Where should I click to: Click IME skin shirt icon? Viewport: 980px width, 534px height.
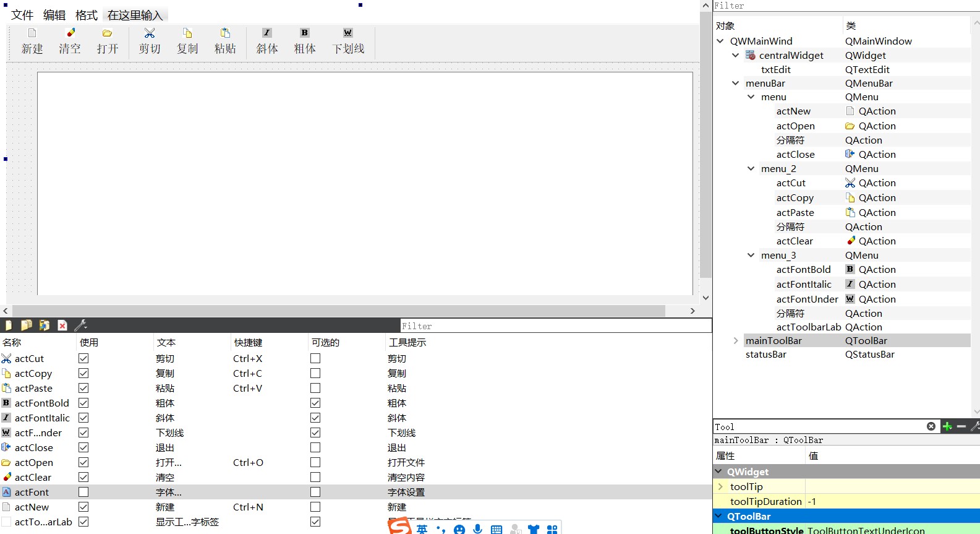coord(534,530)
